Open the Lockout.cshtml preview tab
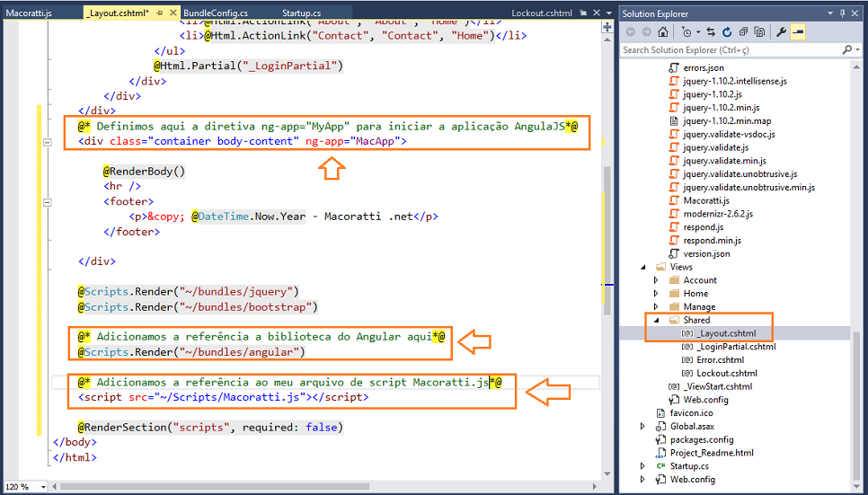 coord(542,13)
